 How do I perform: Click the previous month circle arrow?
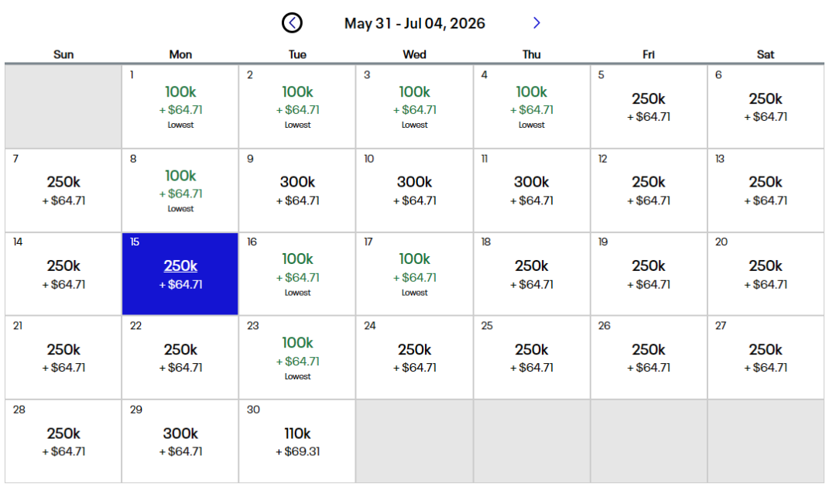click(x=292, y=23)
